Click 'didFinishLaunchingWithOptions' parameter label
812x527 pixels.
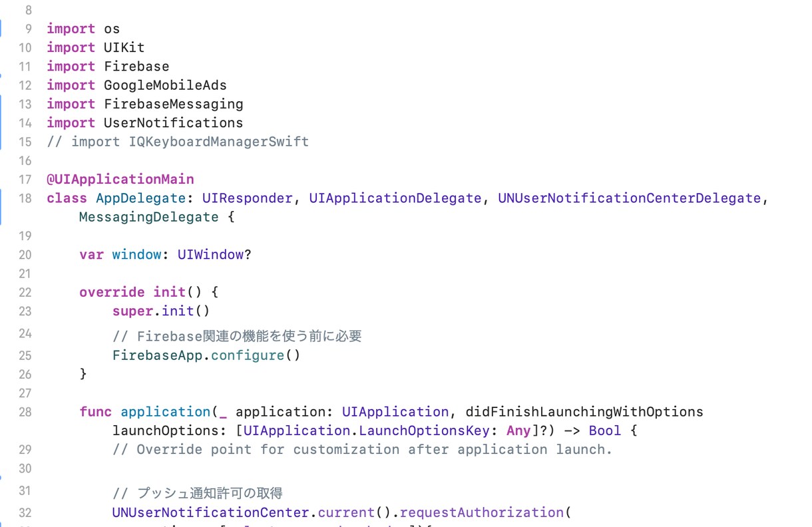[584, 411]
